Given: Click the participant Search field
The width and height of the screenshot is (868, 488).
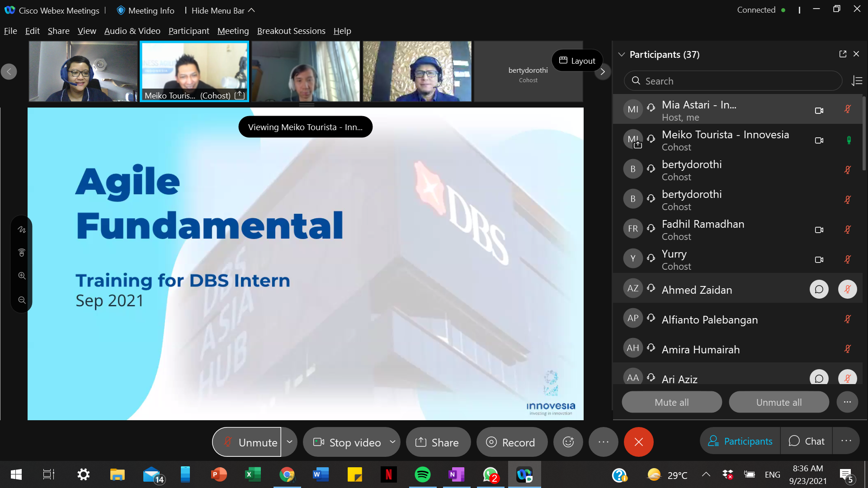Looking at the screenshot, I should 732,81.
